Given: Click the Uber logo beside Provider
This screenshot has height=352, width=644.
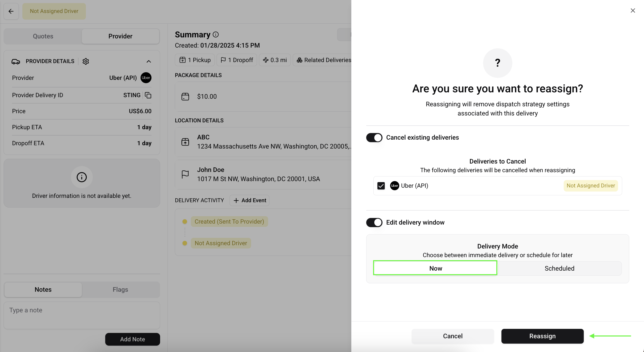Looking at the screenshot, I should [146, 78].
